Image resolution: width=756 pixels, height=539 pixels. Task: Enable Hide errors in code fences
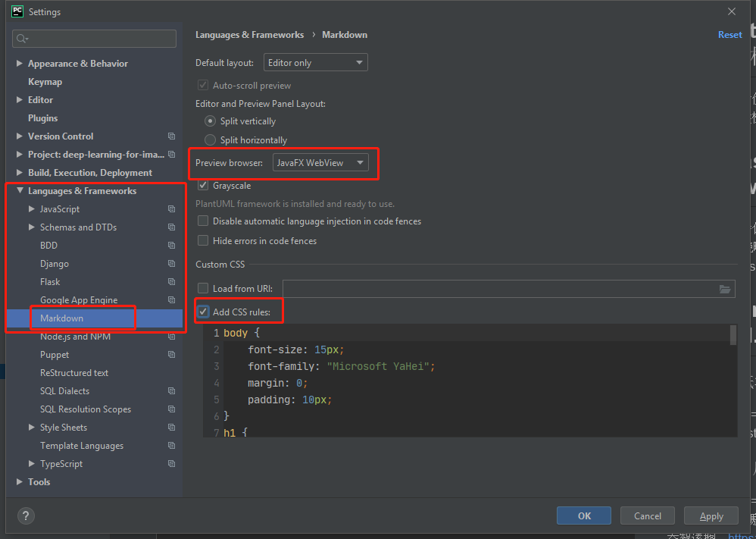(203, 240)
